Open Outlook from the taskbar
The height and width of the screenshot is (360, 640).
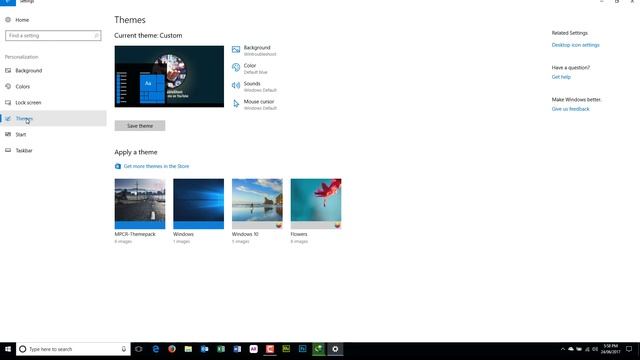(204, 349)
